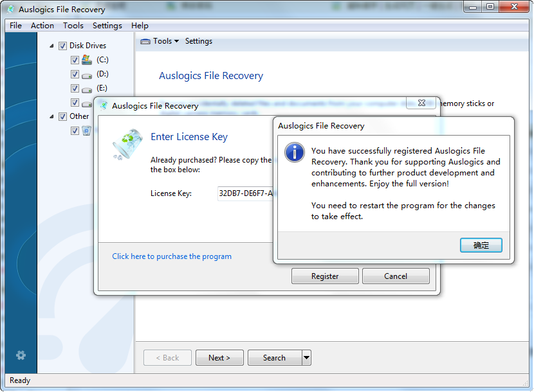534x392 pixels.
Task: Toggle the (C:) drive checkbox
Action: coord(75,60)
